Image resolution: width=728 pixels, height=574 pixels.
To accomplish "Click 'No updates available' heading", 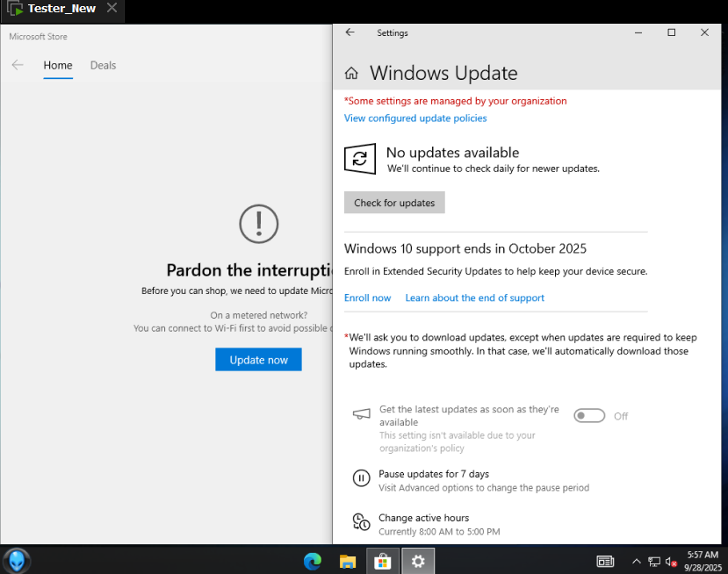I will [x=452, y=153].
